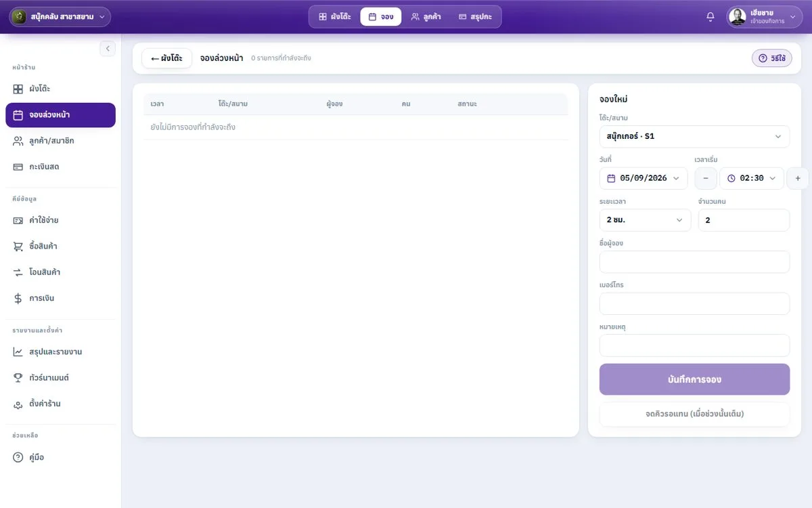Switch to the จอง top tab
The image size is (812, 508).
[x=380, y=17]
